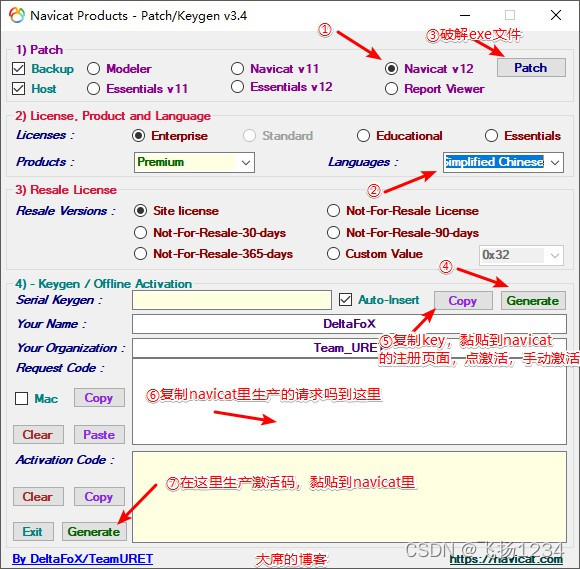
Task: Choose Essentials v12 radio button
Action: [237, 87]
